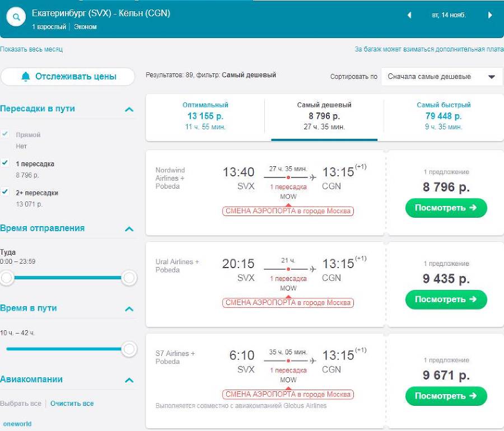504x431 pixels.
Task: Click the bell icon for price tracking
Action: [x=26, y=77]
